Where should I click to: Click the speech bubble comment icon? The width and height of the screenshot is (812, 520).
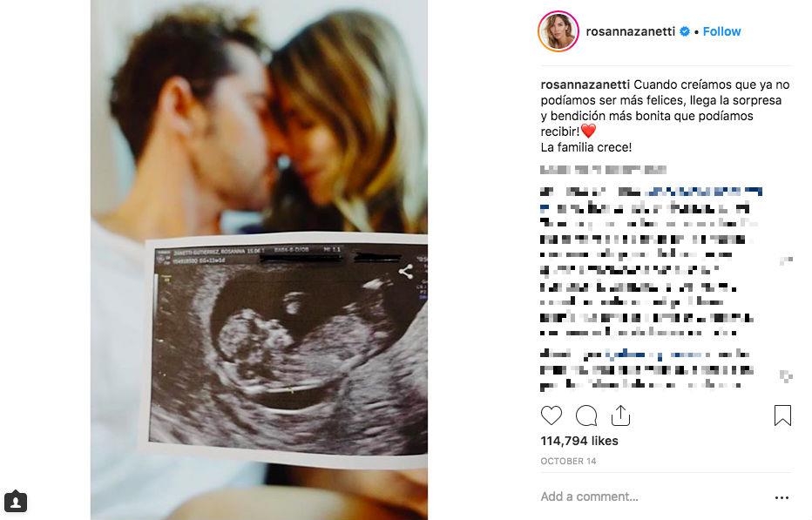tap(586, 415)
